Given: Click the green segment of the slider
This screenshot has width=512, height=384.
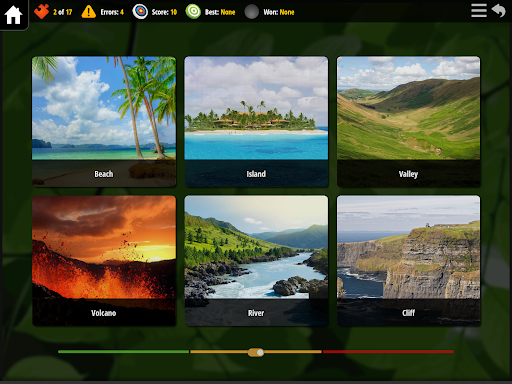Looking at the screenshot, I should point(123,352).
